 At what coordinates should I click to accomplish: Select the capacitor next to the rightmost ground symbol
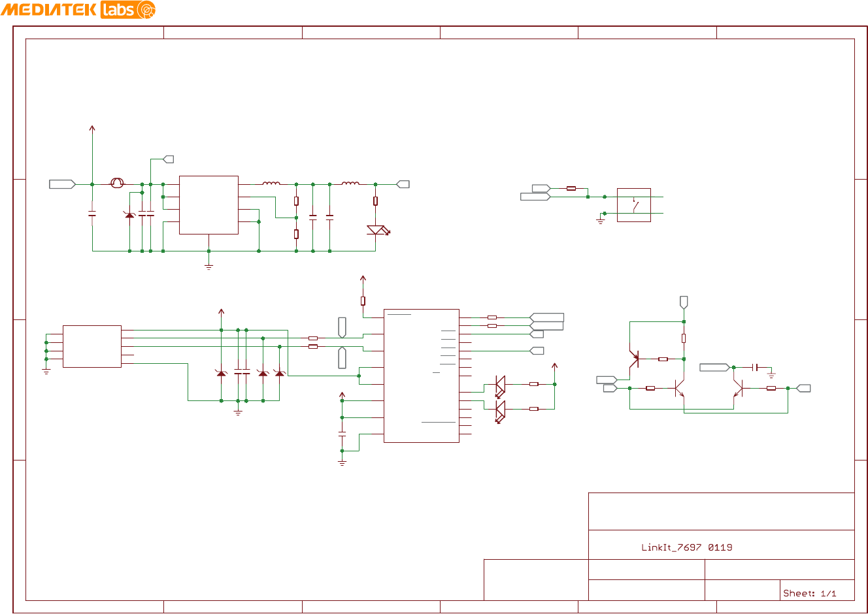(x=756, y=368)
